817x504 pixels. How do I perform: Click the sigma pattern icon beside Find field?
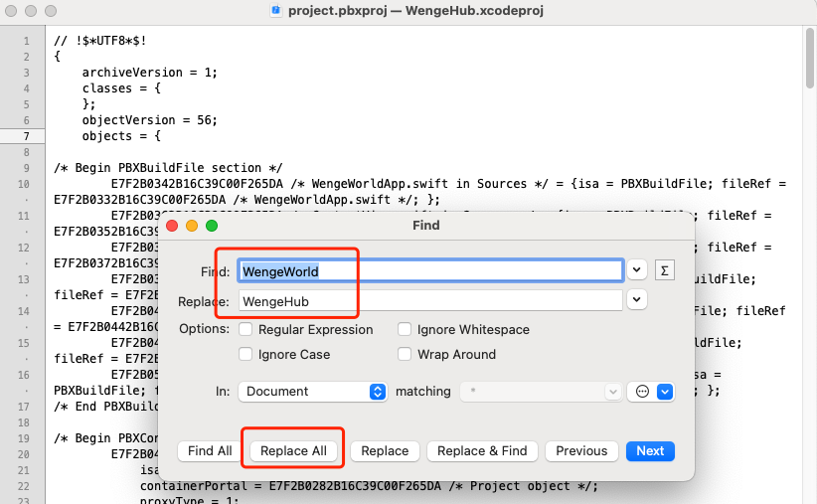666,270
